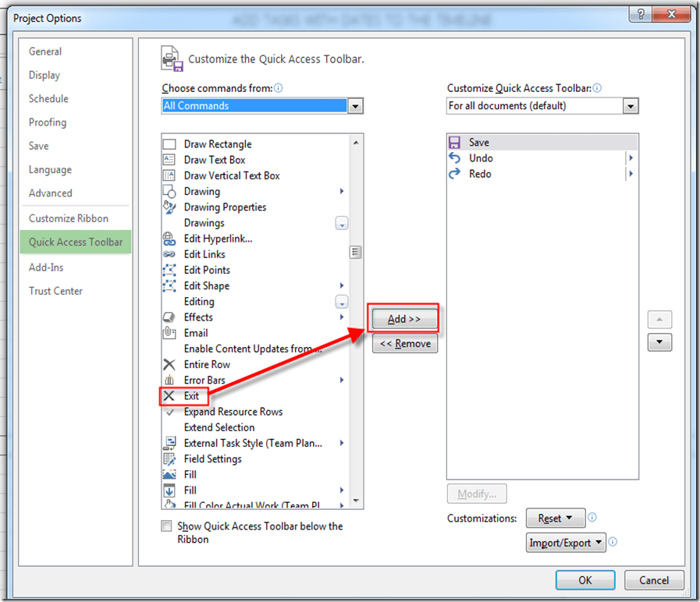Click OK to confirm options
This screenshot has width=700, height=602.
tap(585, 580)
